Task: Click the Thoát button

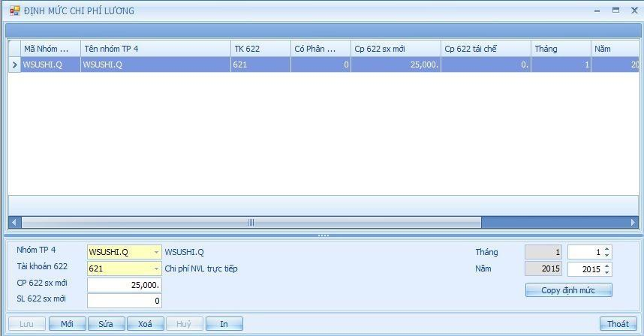Action: coord(618,324)
